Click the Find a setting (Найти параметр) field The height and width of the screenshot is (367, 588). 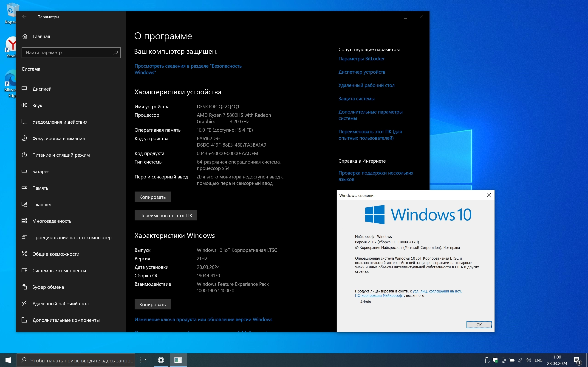pyautogui.click(x=68, y=53)
